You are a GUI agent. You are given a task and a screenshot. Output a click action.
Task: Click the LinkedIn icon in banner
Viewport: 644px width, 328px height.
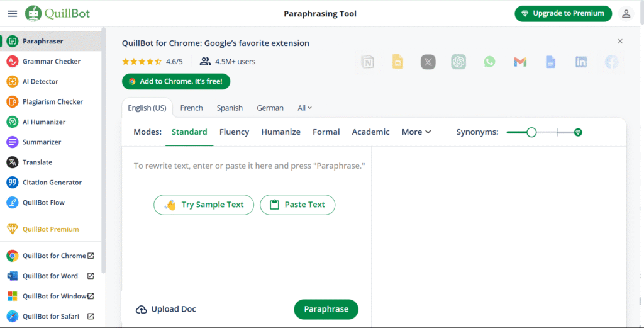[580, 62]
